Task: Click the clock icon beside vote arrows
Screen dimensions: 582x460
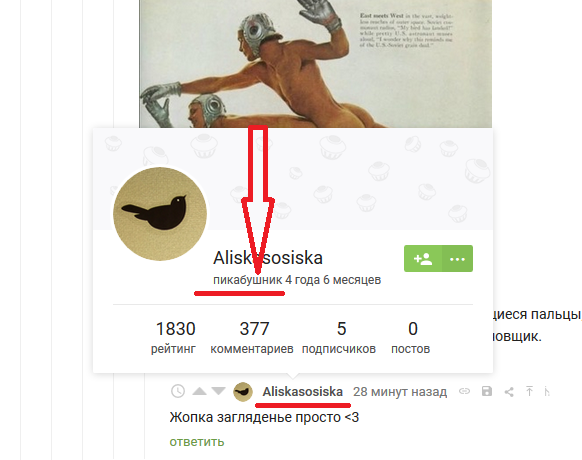Action: pyautogui.click(x=178, y=391)
